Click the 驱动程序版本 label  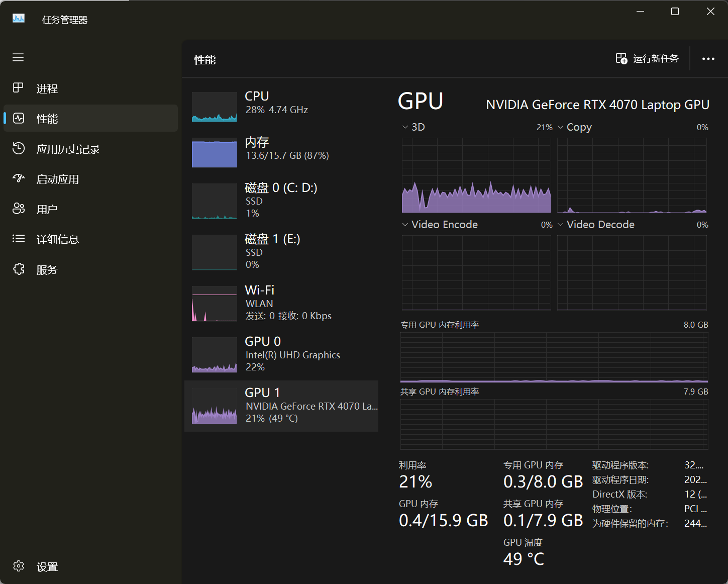[x=620, y=465]
